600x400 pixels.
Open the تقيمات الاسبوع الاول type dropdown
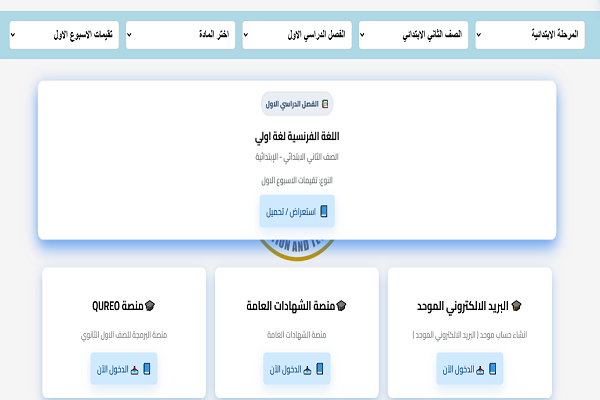[66, 34]
